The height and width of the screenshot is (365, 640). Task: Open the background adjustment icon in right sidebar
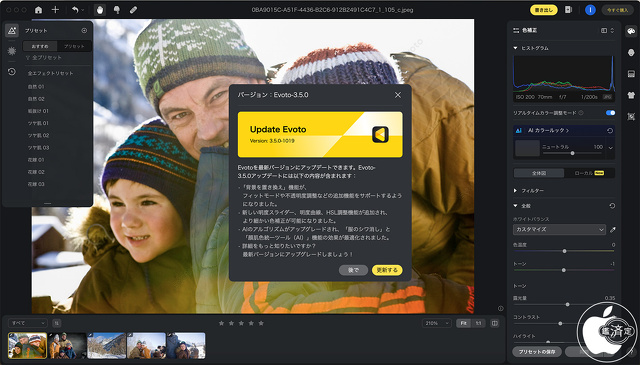(631, 74)
